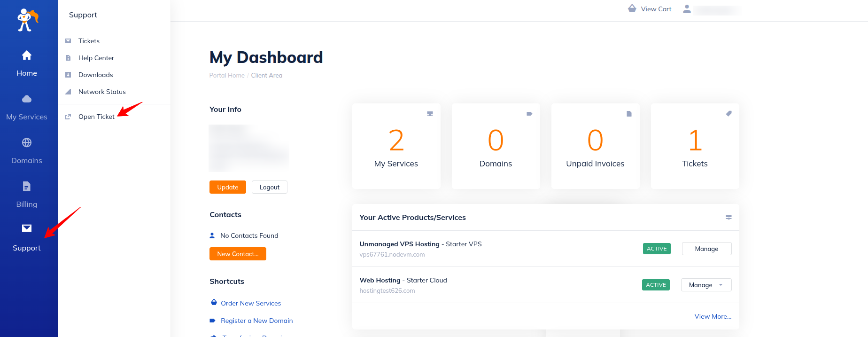
Task: Click the View Cart basket icon
Action: tap(632, 8)
